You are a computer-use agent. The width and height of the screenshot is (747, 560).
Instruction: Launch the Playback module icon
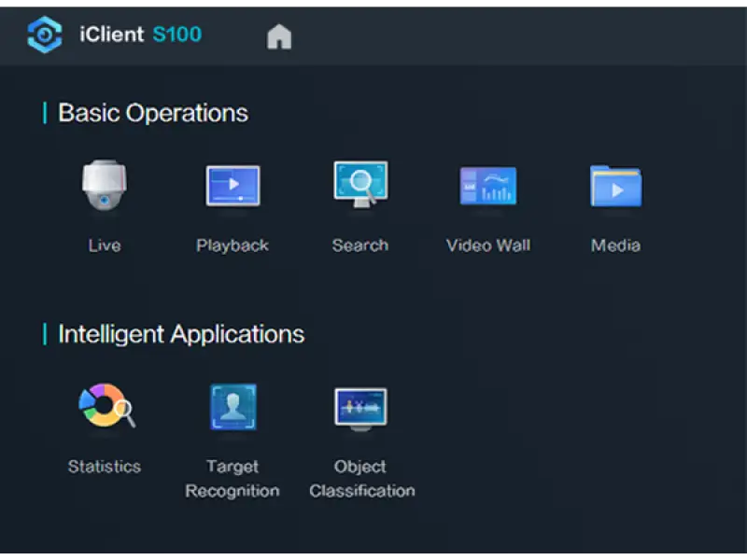[233, 186]
